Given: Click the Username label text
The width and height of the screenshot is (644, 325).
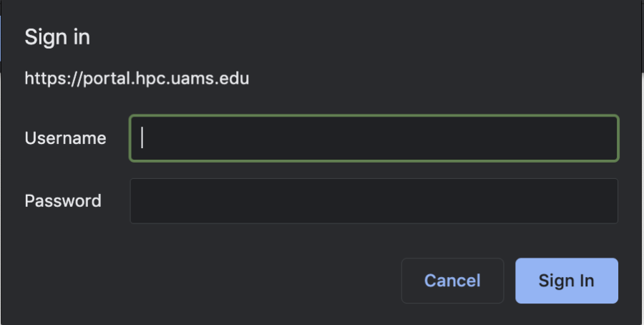Looking at the screenshot, I should pyautogui.click(x=65, y=138).
